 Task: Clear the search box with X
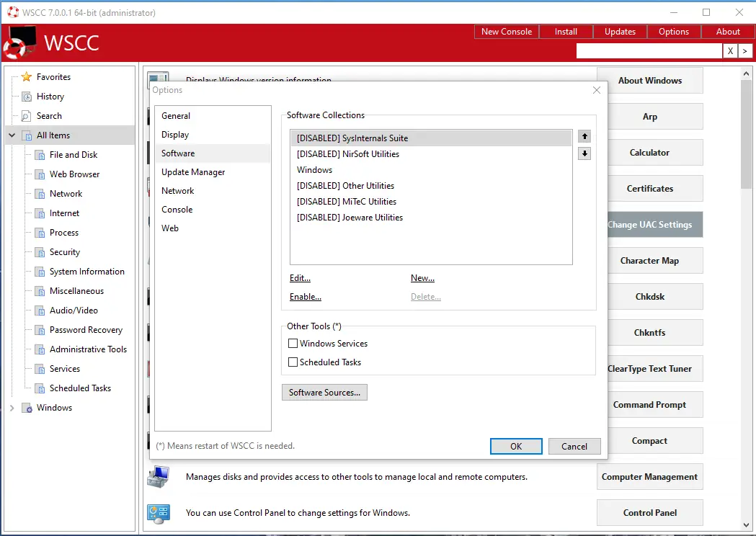pos(730,50)
